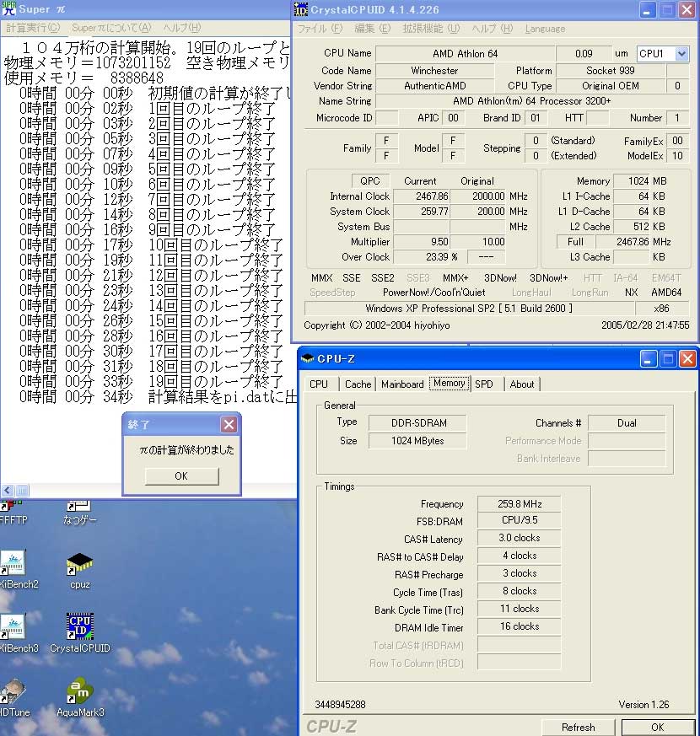Open the Language menu in CrystalCPUID
The image size is (700, 736).
tap(545, 29)
